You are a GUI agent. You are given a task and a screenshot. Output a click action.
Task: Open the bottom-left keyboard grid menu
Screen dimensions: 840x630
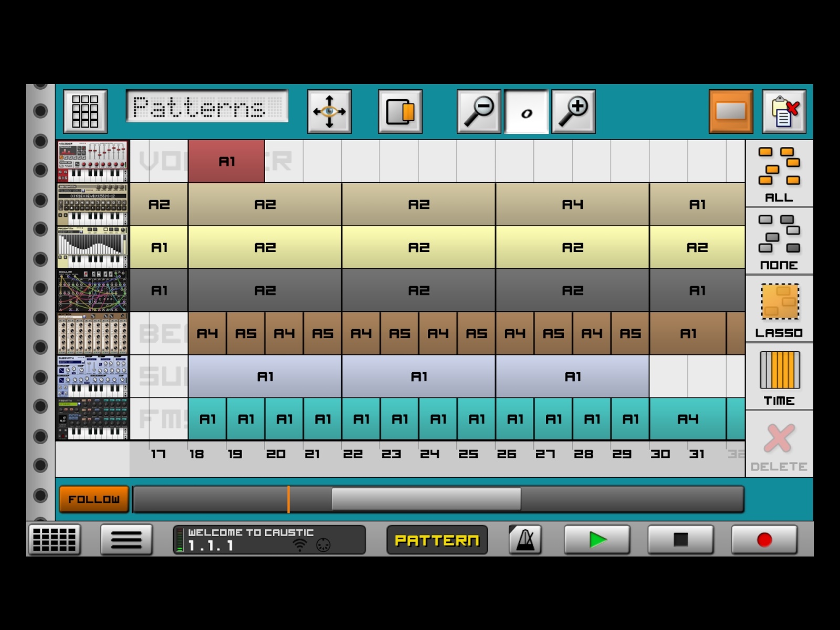click(55, 540)
